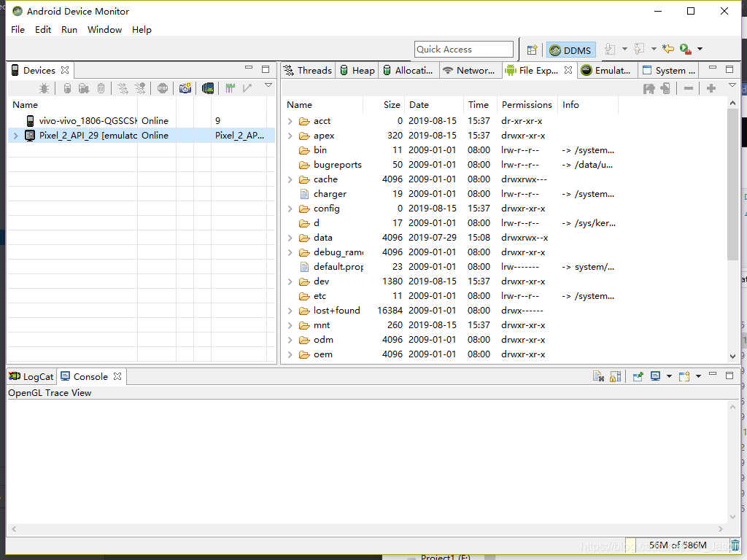This screenshot has height=560, width=747.
Task: Switch to the System Information tab
Action: coord(669,71)
